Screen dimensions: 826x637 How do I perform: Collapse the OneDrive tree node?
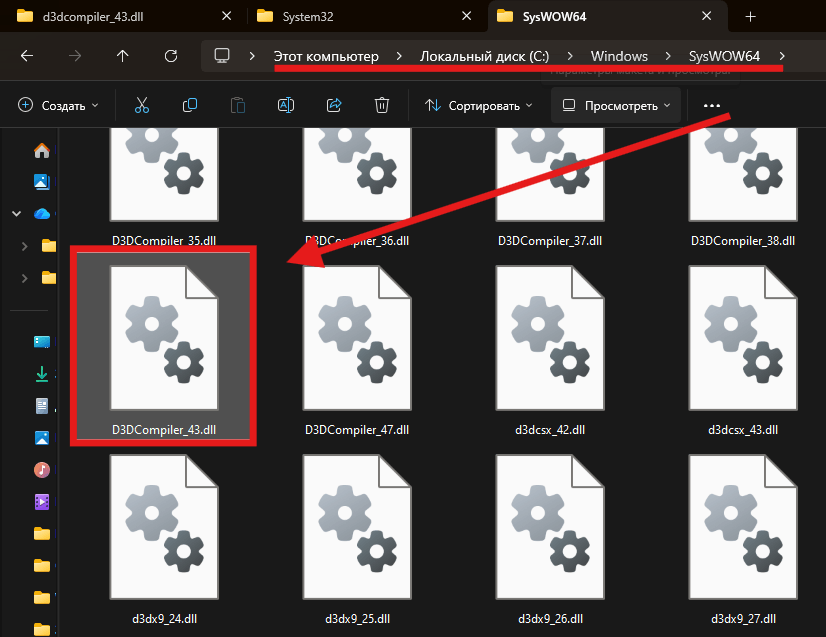tap(17, 213)
